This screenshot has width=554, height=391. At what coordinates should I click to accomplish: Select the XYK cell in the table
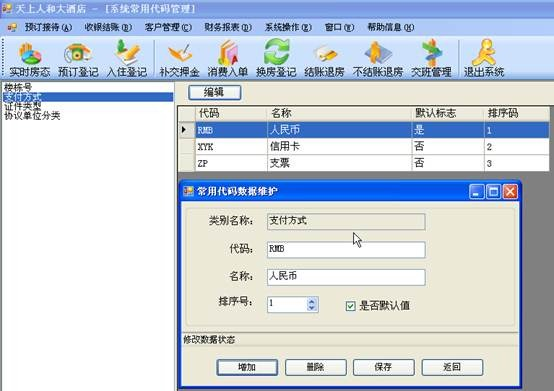pos(231,147)
